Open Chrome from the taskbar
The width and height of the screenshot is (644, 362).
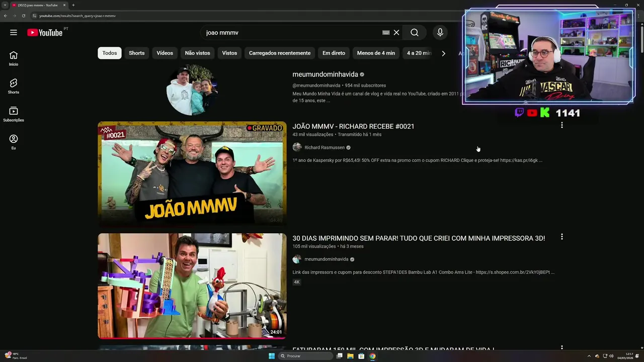(372, 356)
